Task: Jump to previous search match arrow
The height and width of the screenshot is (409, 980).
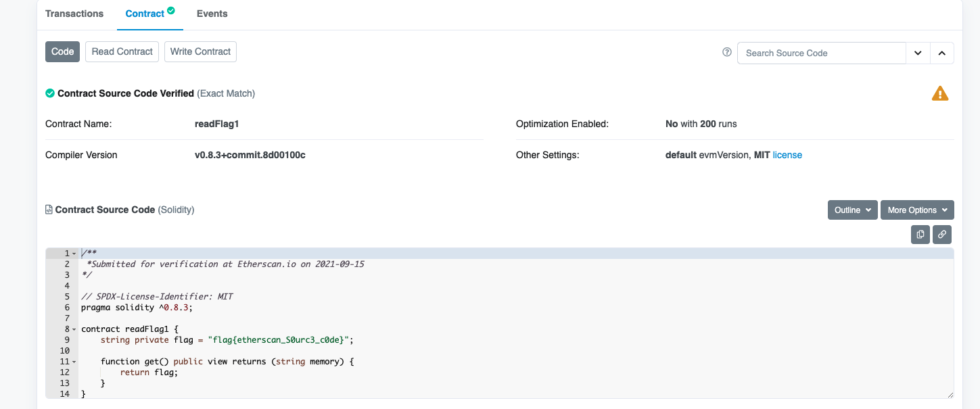Action: pyautogui.click(x=941, y=53)
